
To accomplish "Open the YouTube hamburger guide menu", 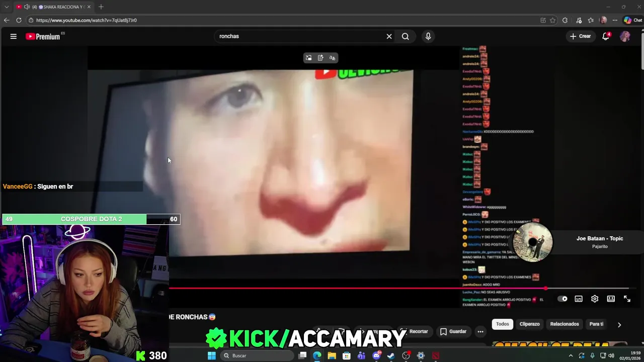I will pos(14,36).
